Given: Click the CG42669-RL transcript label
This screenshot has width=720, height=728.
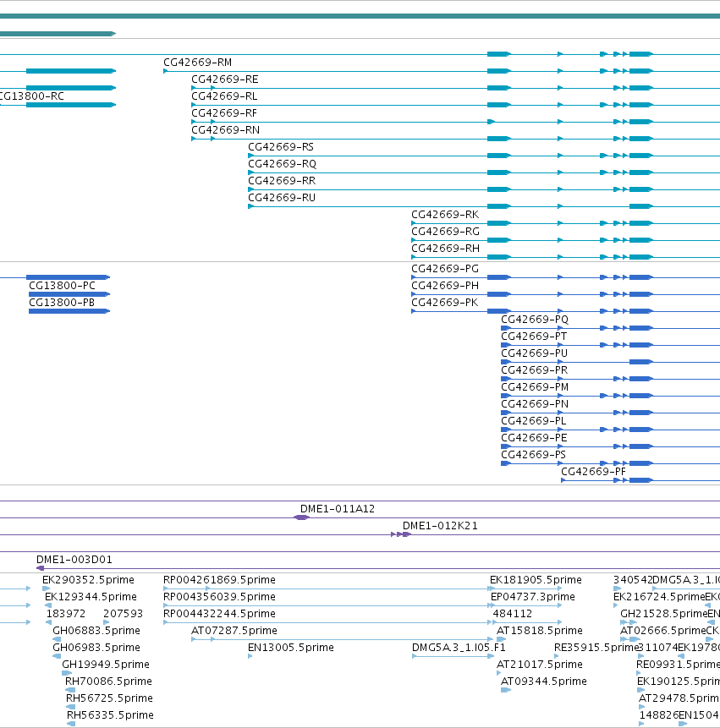Looking at the screenshot, I should [x=224, y=96].
